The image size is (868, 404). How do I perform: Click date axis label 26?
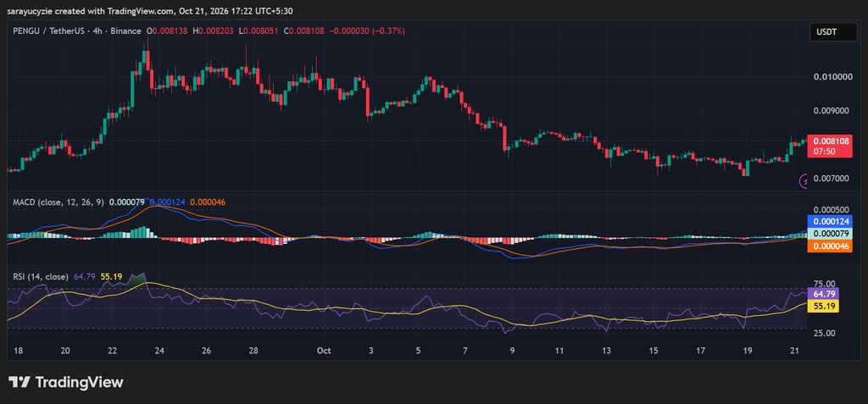[207, 351]
